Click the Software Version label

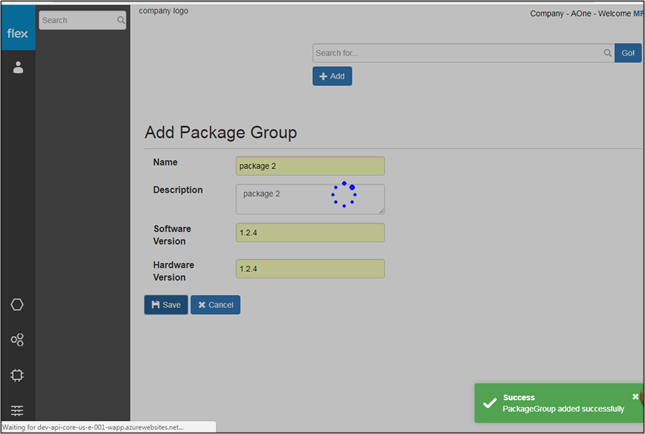click(x=172, y=235)
